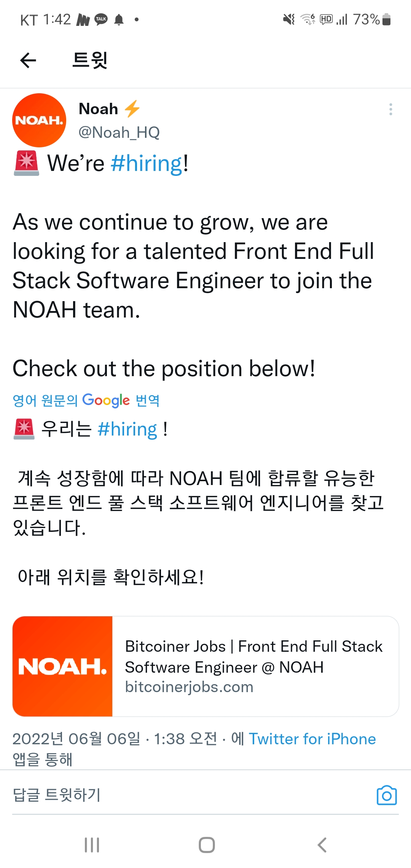Open Noah's round orange profile avatar

[39, 120]
